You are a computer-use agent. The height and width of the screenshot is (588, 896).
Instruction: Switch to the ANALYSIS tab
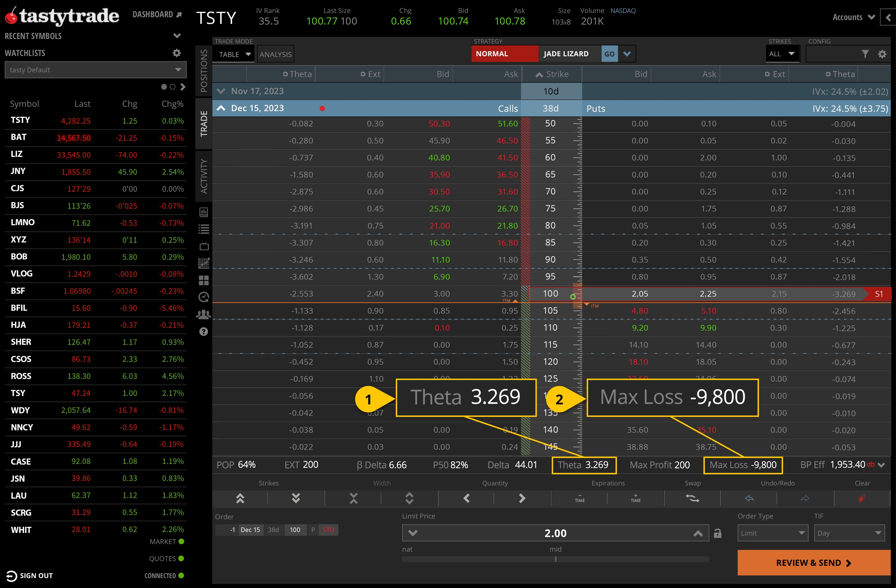[275, 54]
